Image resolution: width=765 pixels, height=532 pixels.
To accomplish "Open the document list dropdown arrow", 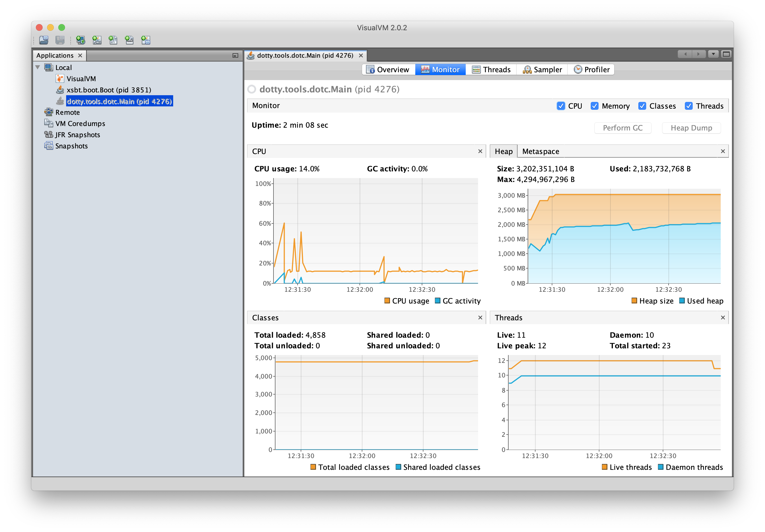I will pyautogui.click(x=713, y=54).
